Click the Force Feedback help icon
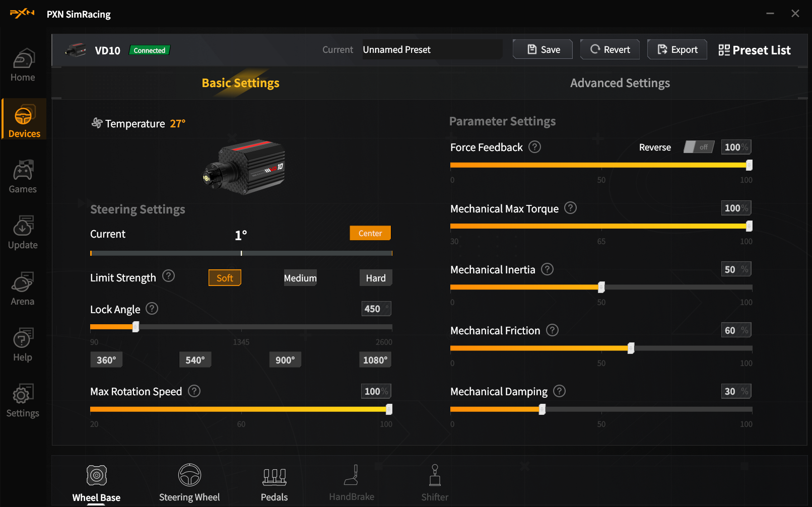The image size is (812, 507). click(x=535, y=147)
